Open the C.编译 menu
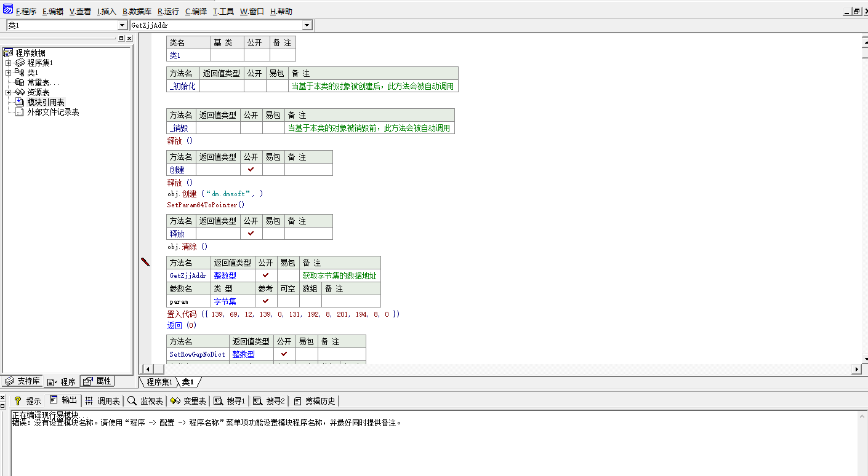Viewport: 868px width, 476px height. 196,11
